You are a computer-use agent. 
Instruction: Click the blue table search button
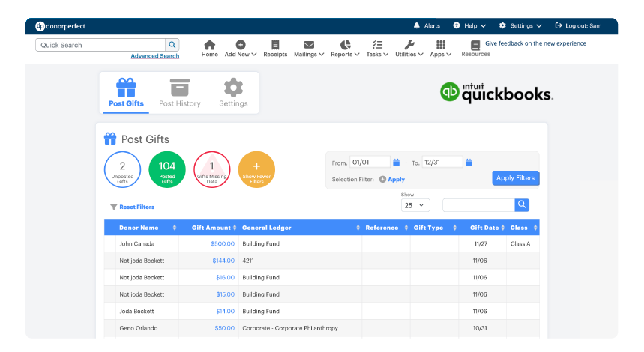[522, 205]
